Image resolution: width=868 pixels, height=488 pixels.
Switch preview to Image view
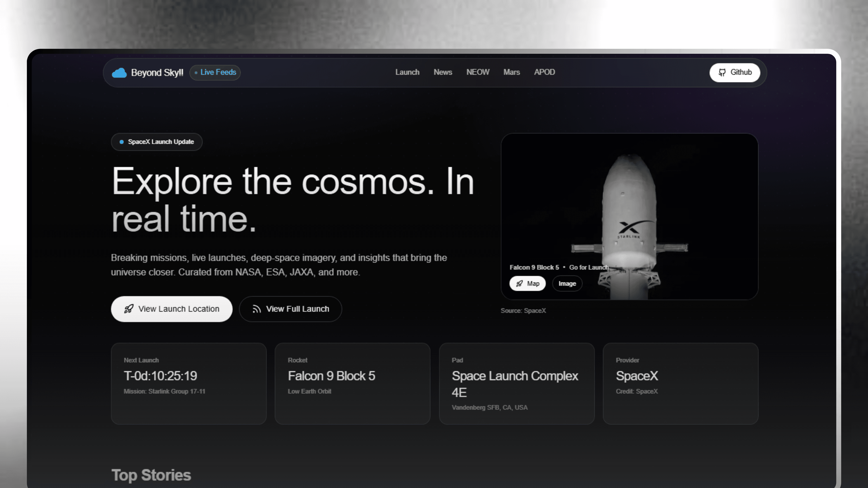(567, 284)
